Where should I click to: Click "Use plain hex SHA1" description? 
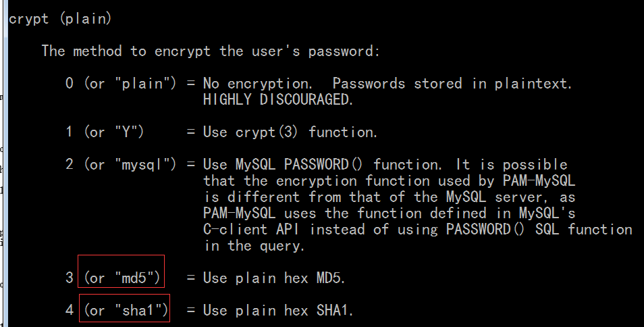pos(278,310)
